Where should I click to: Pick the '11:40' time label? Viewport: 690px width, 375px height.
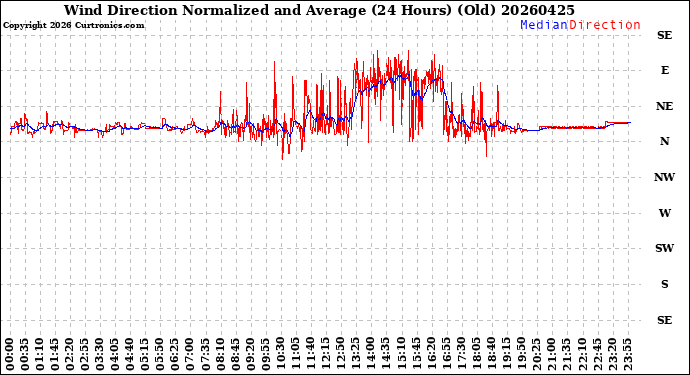click(x=310, y=354)
